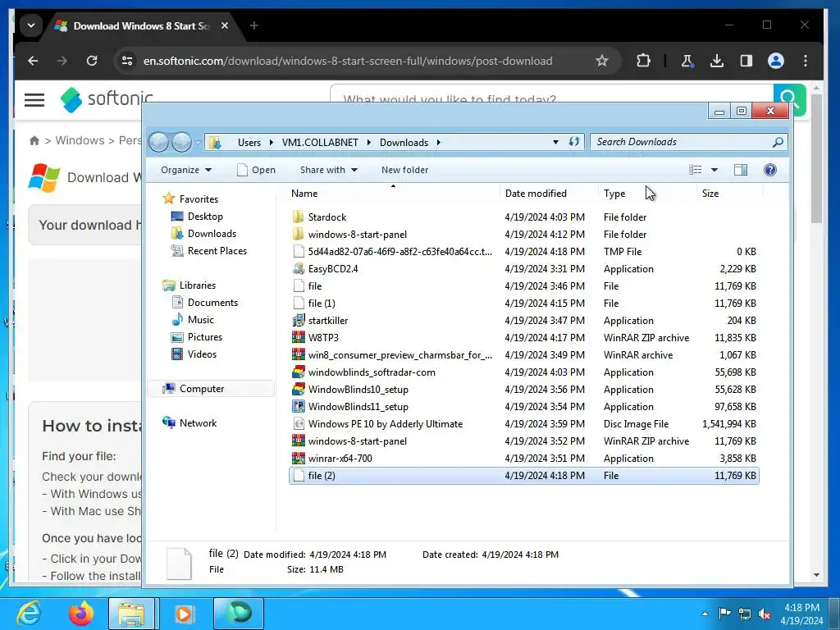Click the Softonic logo
This screenshot has width=840, height=630.
(x=106, y=99)
